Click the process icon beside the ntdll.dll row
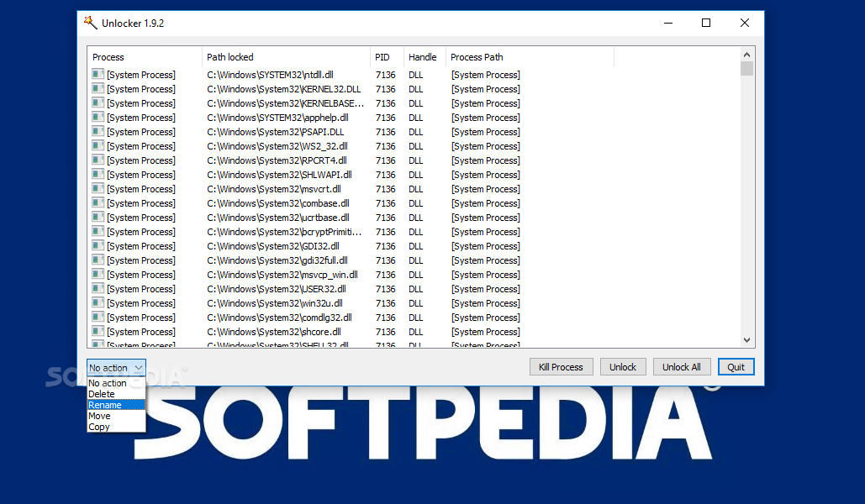The width and height of the screenshot is (865, 504). [98, 75]
